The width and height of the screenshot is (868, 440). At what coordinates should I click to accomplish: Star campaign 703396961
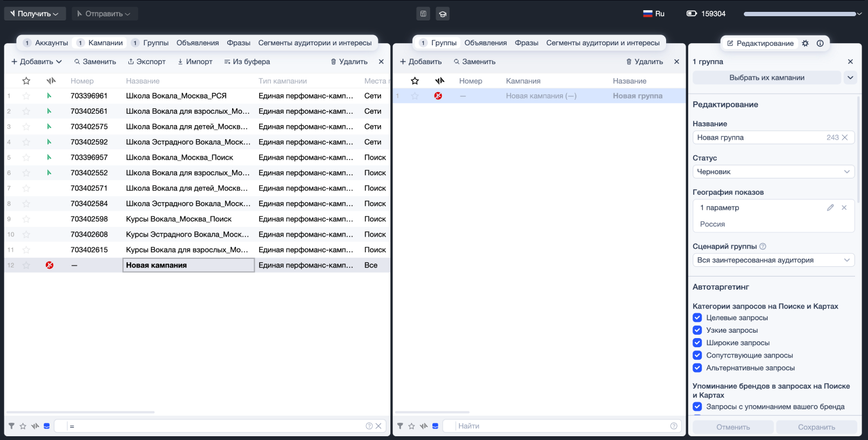coord(26,96)
